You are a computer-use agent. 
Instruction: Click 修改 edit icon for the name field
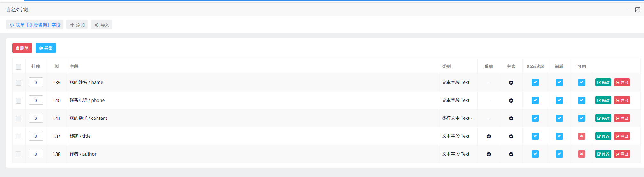tap(603, 82)
